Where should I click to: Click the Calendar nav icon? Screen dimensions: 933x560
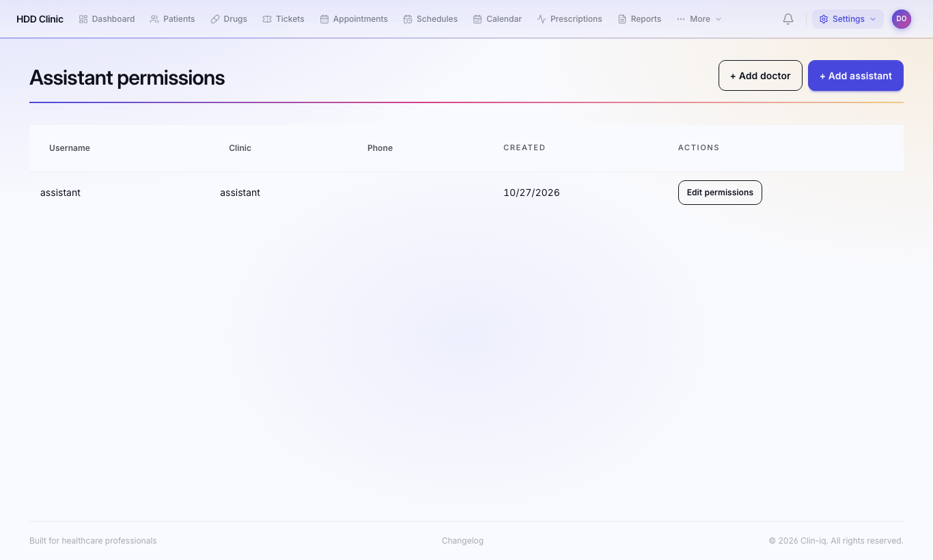click(x=477, y=19)
